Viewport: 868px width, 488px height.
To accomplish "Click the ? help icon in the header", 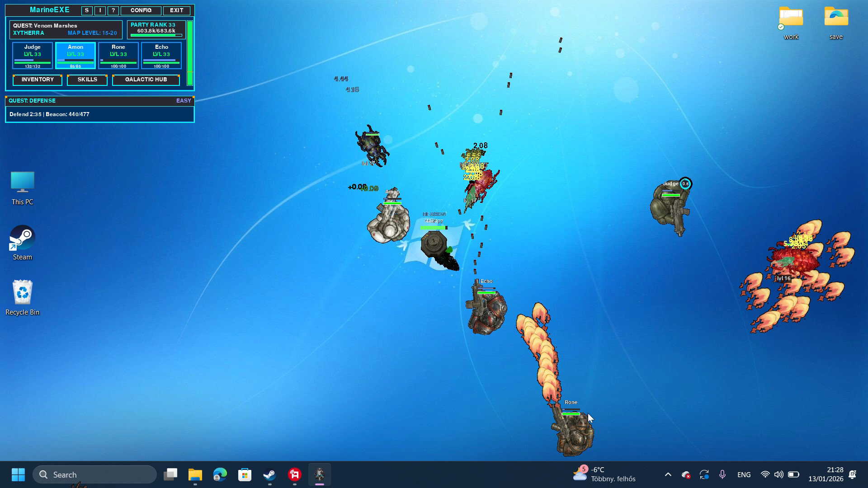I will pyautogui.click(x=112, y=10).
